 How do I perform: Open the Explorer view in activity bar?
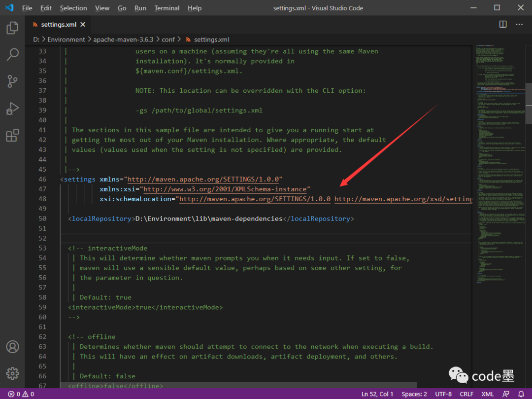click(x=12, y=28)
